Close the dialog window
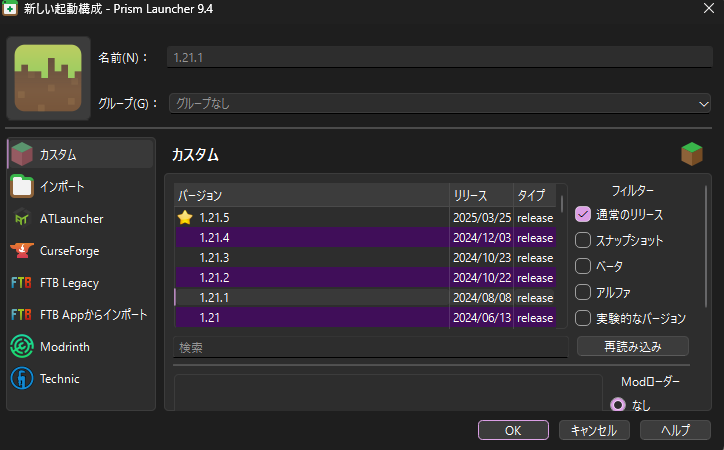The width and height of the screenshot is (724, 450). (x=709, y=8)
